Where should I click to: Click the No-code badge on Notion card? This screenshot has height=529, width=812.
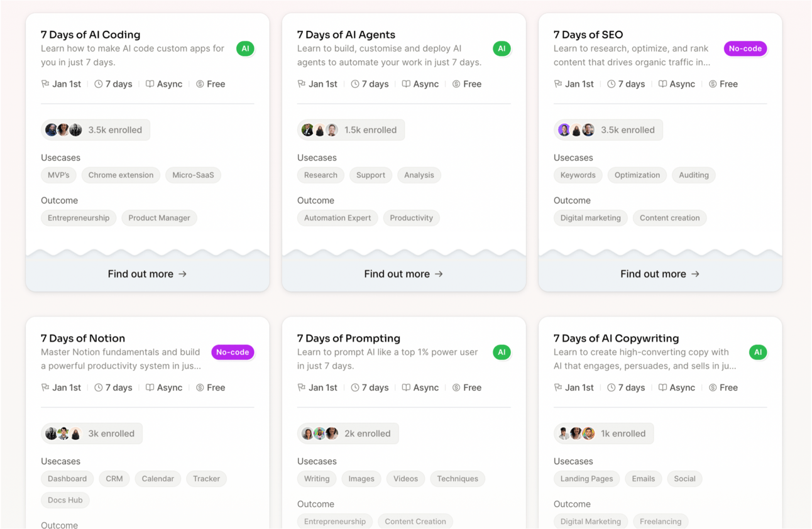point(233,352)
